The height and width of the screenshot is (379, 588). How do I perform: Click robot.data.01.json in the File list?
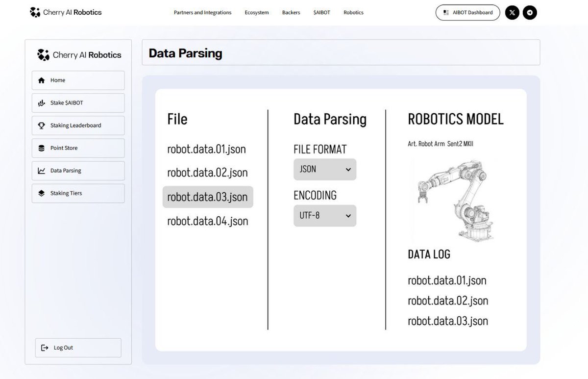tap(206, 149)
